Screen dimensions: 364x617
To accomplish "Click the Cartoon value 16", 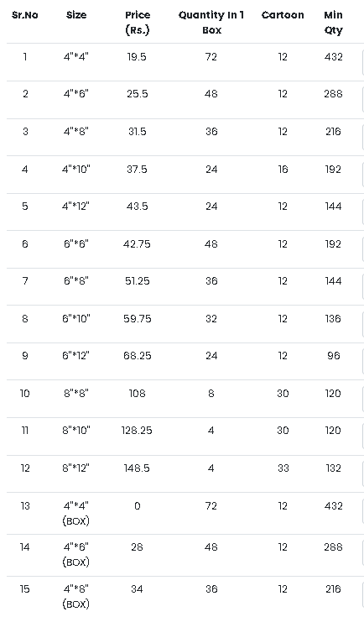I will pos(283,170).
